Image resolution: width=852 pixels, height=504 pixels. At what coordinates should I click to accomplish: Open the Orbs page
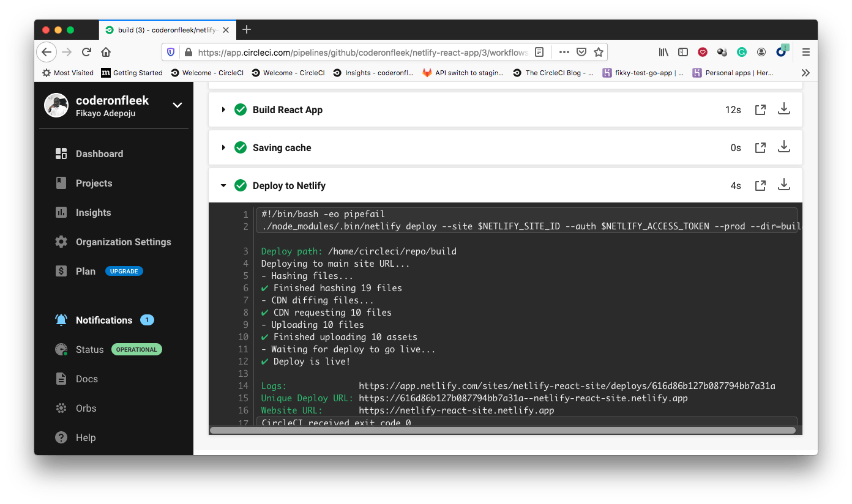(86, 408)
